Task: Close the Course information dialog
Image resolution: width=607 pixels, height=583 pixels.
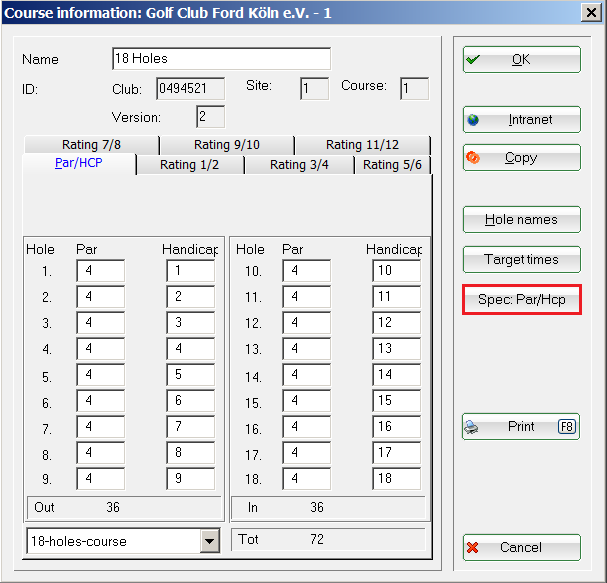Action: coord(591,13)
